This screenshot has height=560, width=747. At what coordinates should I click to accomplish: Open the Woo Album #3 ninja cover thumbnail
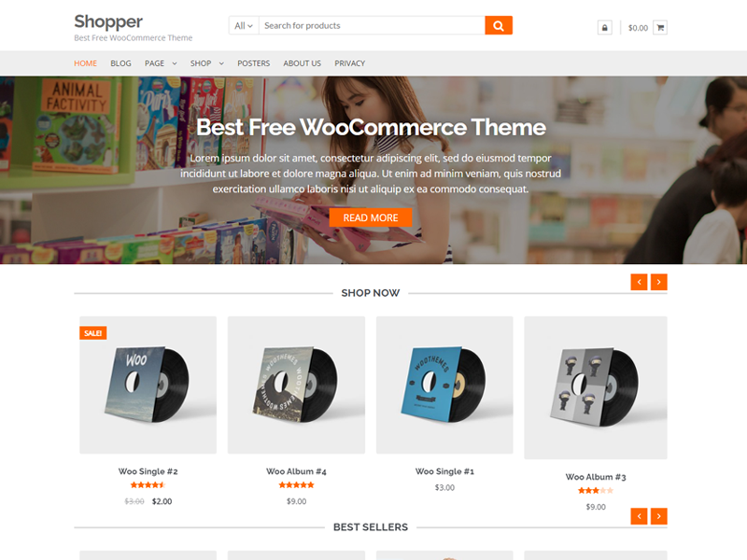click(596, 387)
